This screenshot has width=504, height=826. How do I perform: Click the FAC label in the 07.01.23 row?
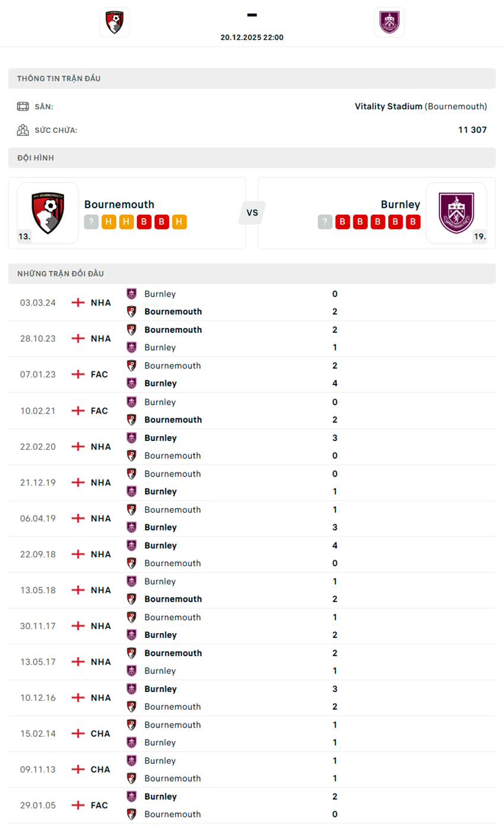click(100, 374)
